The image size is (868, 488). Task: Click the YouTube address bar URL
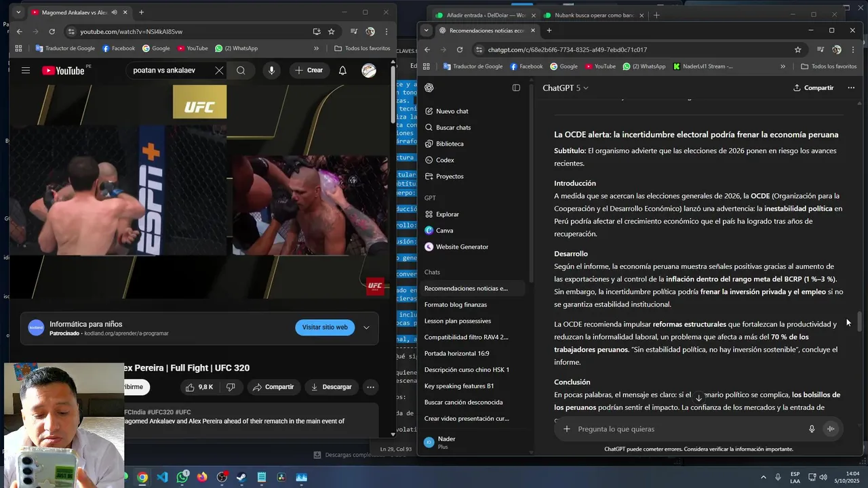[x=131, y=31]
